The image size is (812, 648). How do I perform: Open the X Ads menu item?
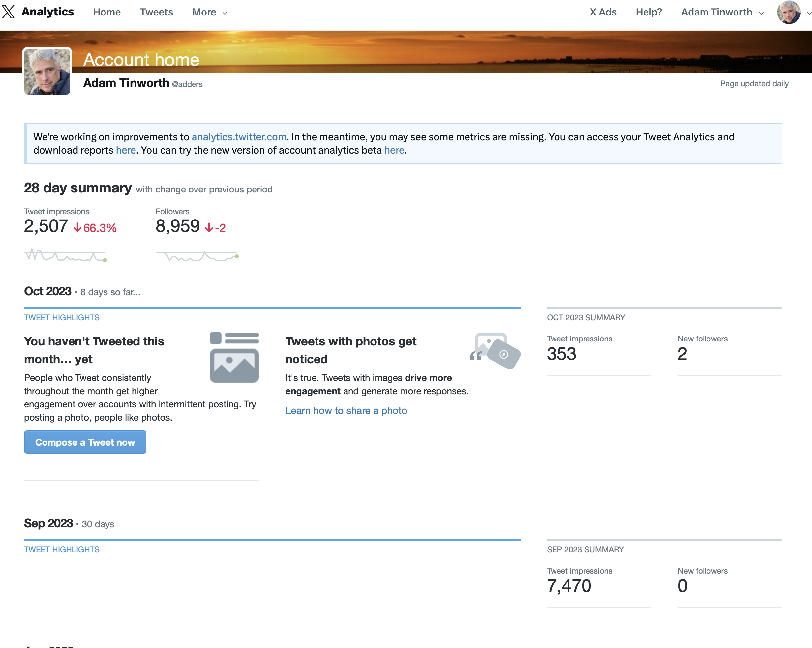(x=603, y=12)
